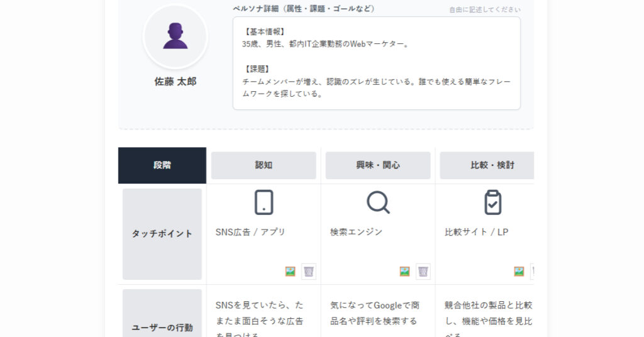The image size is (644, 337).
Task: Delete icon via trash in SNS広告 cell
Action: pos(308,272)
